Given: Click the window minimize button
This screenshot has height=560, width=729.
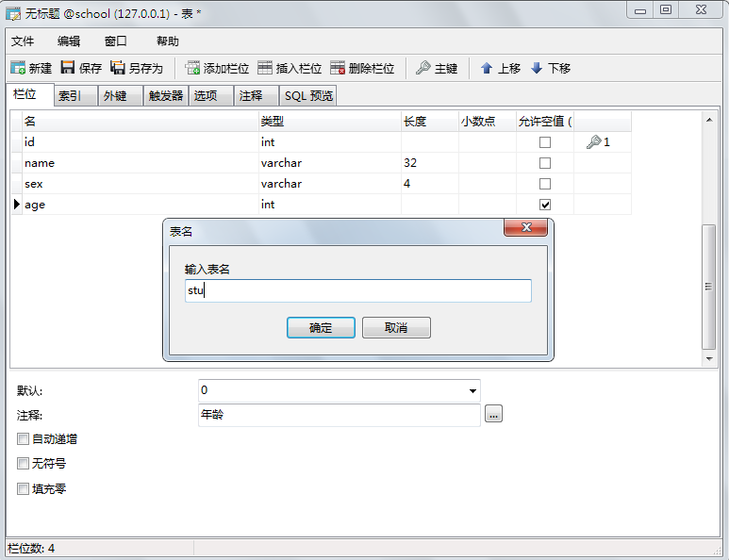Looking at the screenshot, I should pos(640,10).
